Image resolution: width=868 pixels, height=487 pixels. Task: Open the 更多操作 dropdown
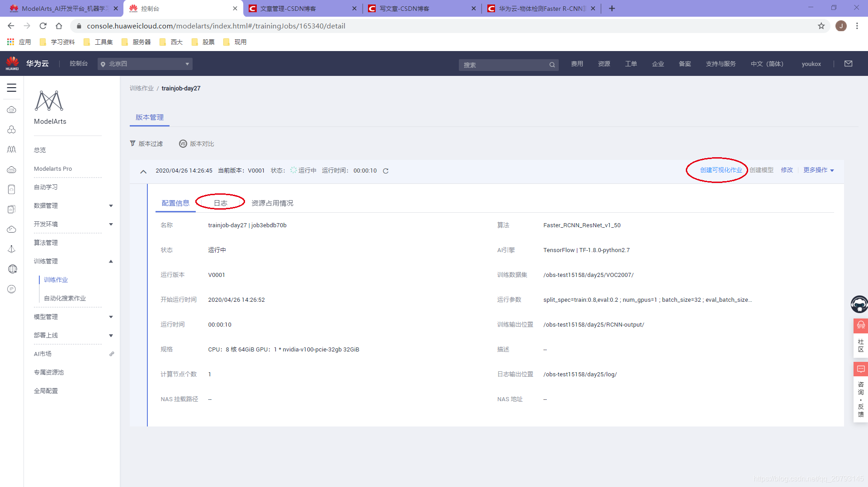tap(819, 170)
